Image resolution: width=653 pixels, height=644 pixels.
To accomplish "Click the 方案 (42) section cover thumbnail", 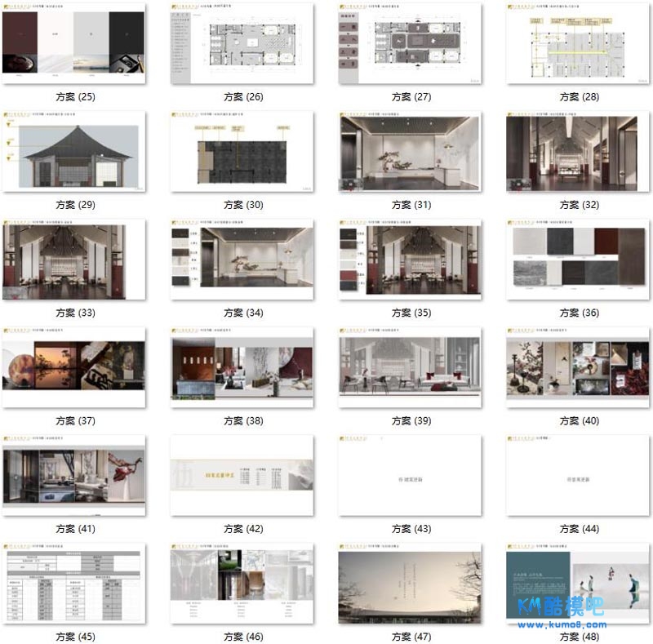I will 243,475.
